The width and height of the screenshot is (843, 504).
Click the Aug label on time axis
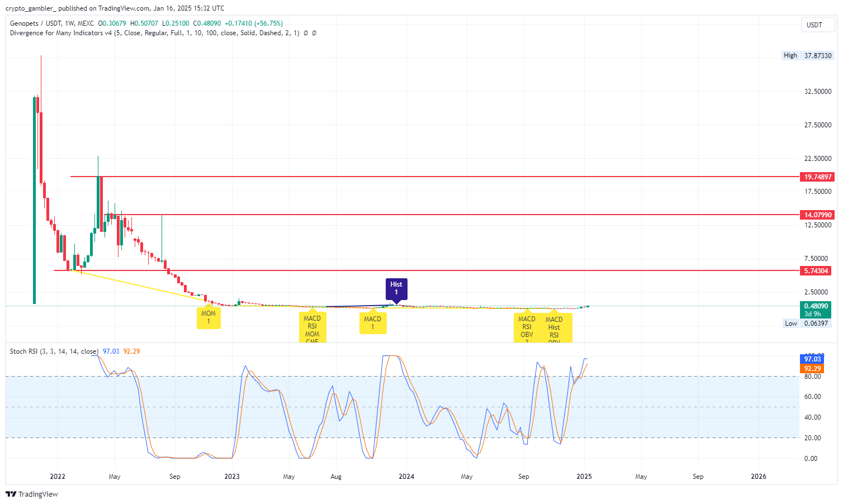[x=336, y=477]
